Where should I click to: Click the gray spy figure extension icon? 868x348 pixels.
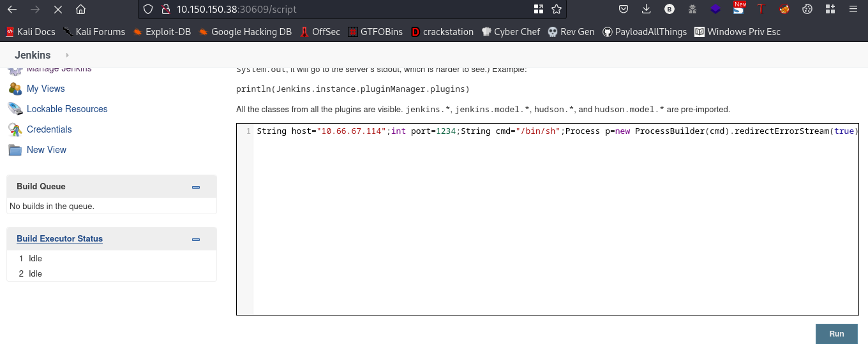coord(692,9)
